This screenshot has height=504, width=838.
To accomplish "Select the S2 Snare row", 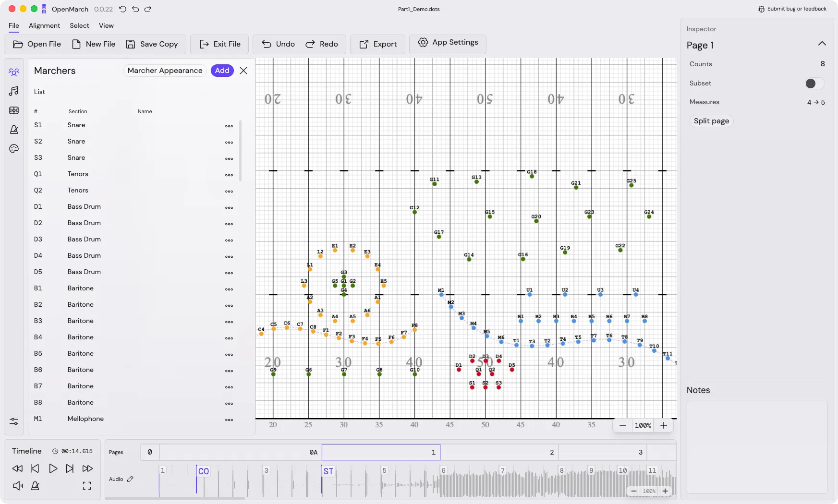I will click(134, 142).
